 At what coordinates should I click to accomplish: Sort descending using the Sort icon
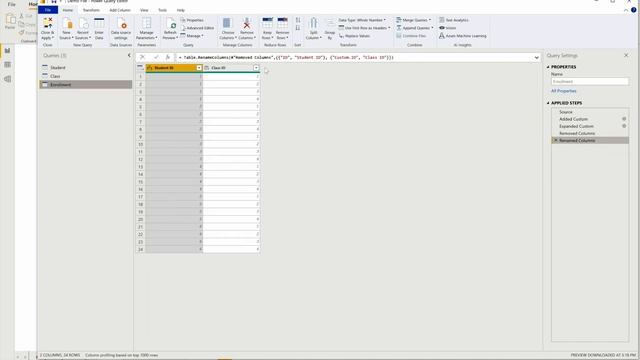[x=298, y=28]
